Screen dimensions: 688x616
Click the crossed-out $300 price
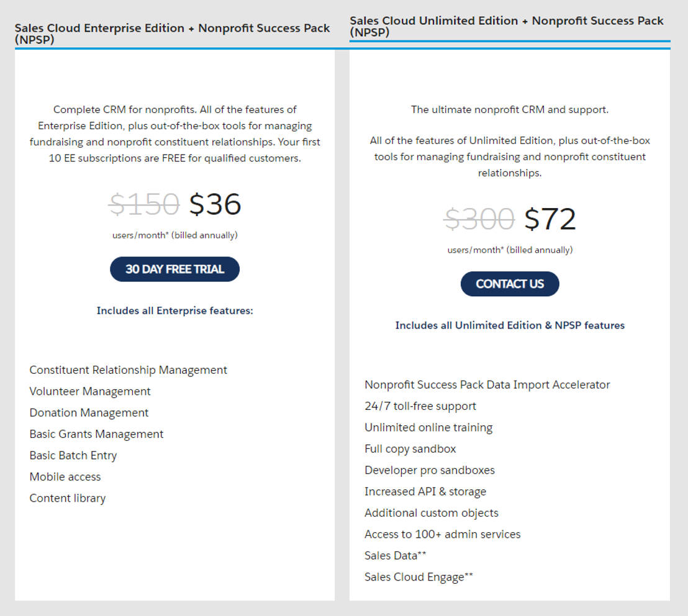[x=479, y=219]
